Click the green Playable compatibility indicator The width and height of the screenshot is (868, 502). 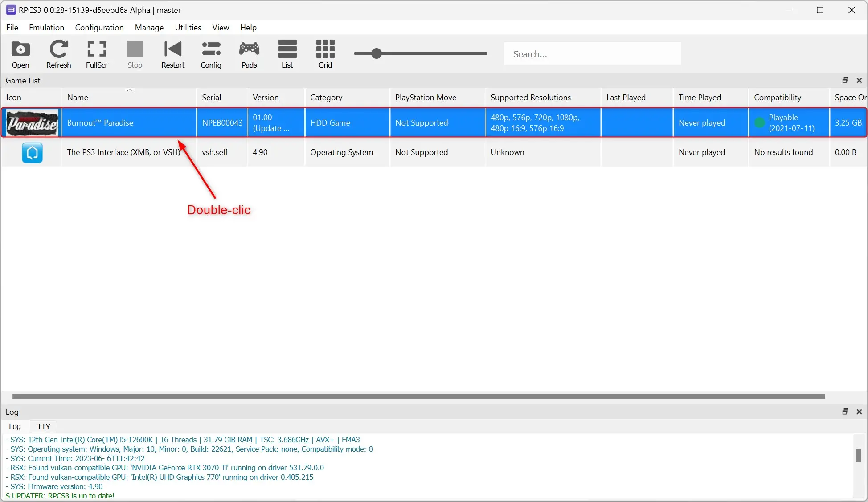pyautogui.click(x=760, y=122)
